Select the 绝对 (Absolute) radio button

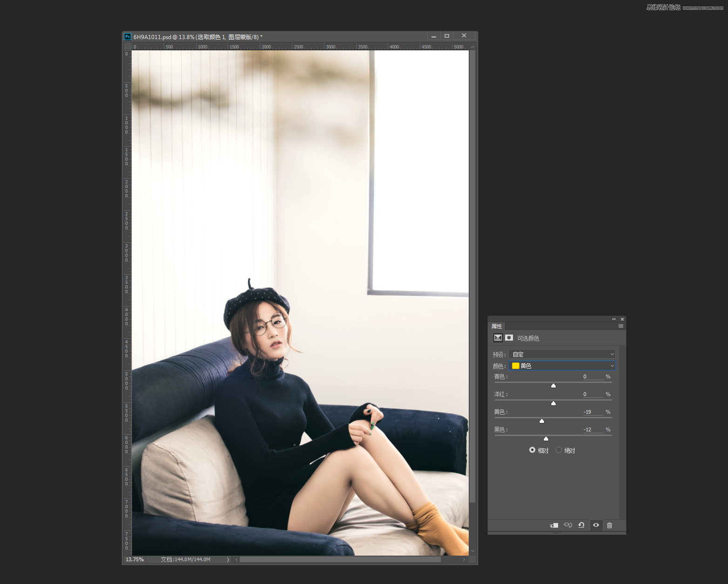pos(559,450)
